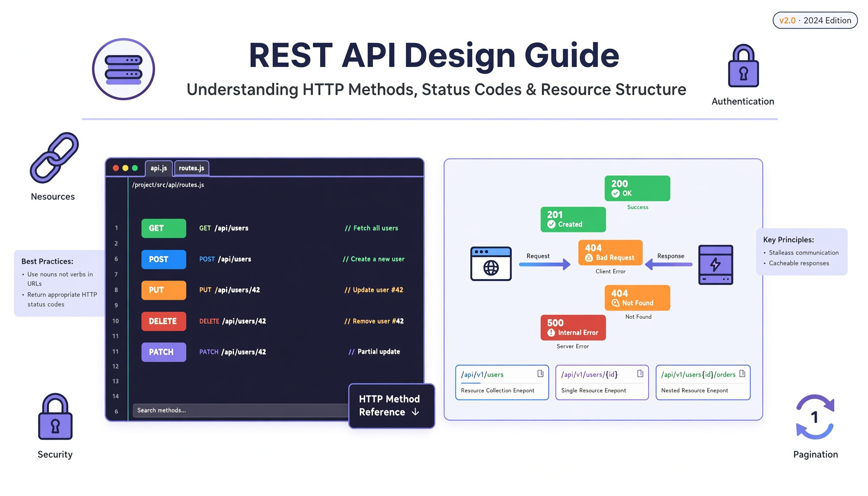Viewport: 868px width, 496px height.
Task: Click the Response arrow
Action: pyautogui.click(x=669, y=264)
